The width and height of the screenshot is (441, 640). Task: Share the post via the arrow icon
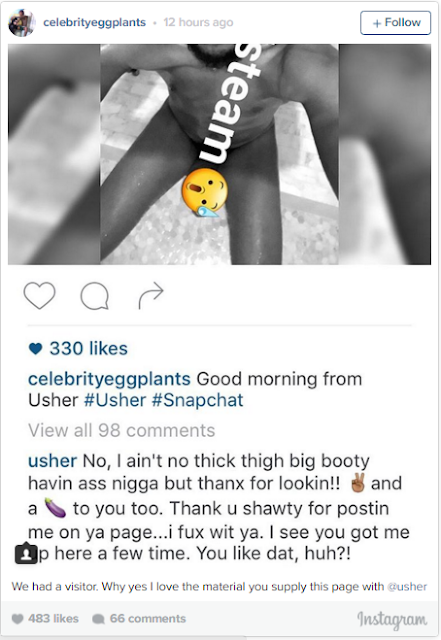tap(151, 295)
